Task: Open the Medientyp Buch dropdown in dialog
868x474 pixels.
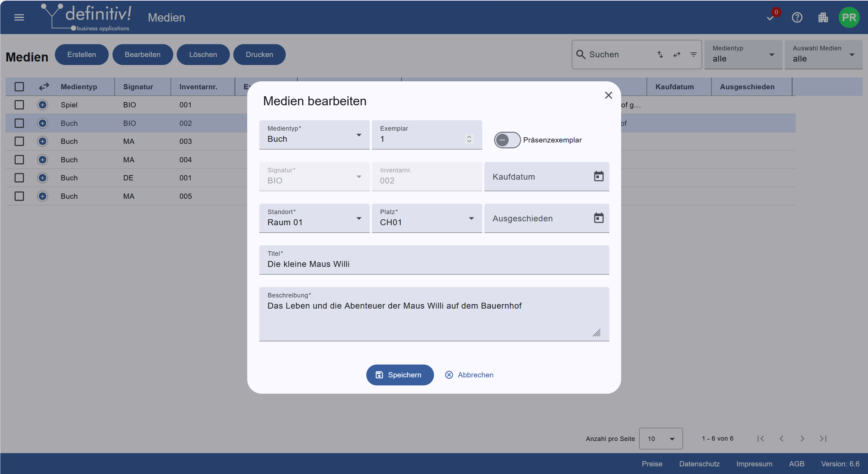Action: pyautogui.click(x=314, y=135)
